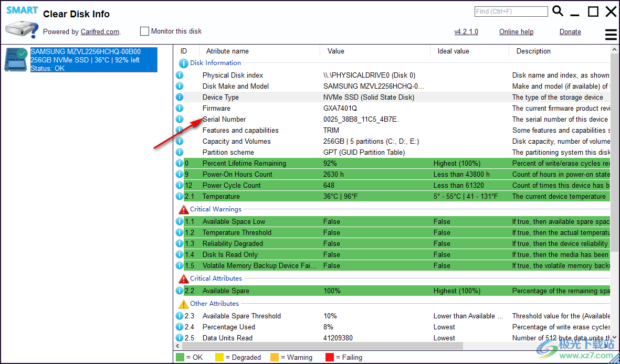The height and width of the screenshot is (364, 620).
Task: Click info icon for Temperature row
Action: click(180, 197)
